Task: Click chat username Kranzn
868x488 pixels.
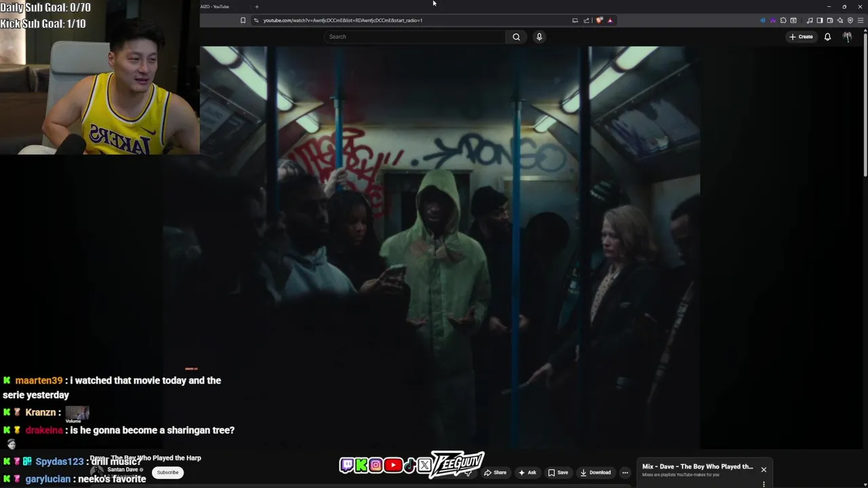Action: pos(41,412)
